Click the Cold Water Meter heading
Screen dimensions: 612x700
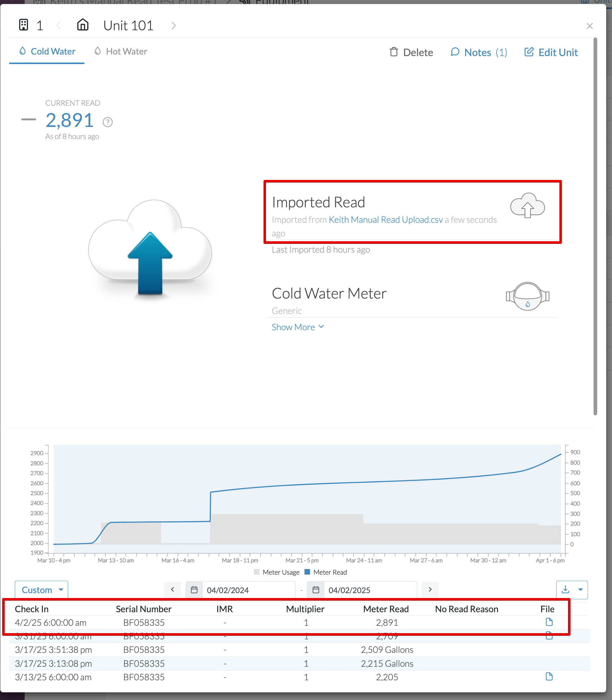tap(329, 294)
